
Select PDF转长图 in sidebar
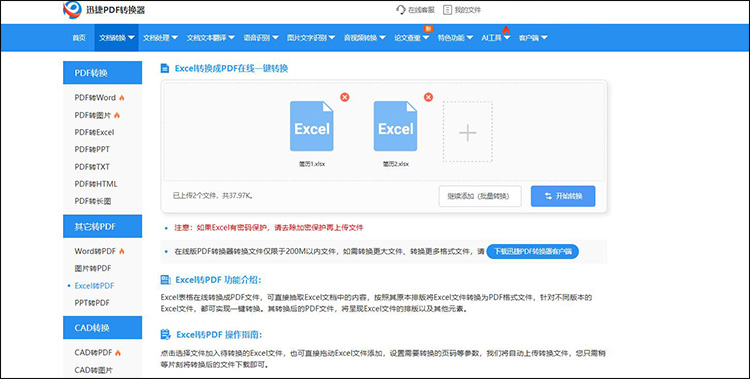93,201
